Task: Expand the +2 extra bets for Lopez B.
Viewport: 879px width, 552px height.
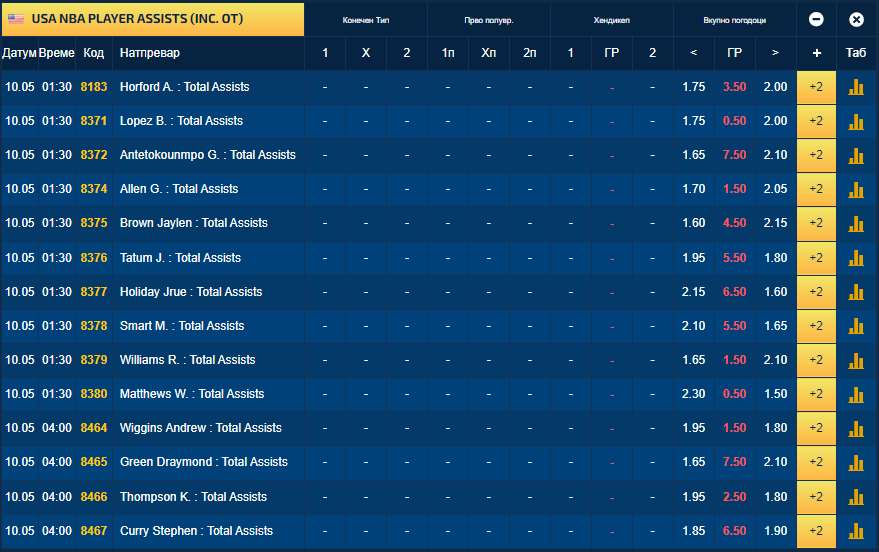Action: pyautogui.click(x=816, y=121)
